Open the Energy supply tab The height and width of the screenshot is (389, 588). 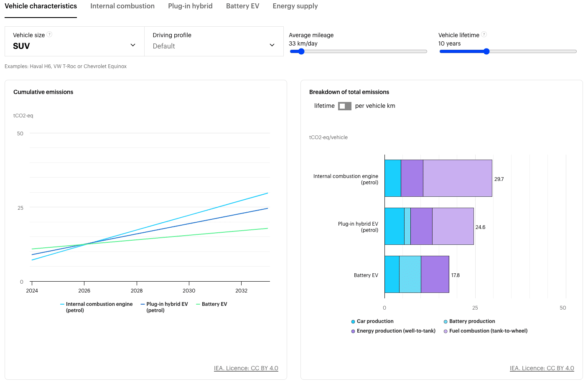[x=295, y=6]
